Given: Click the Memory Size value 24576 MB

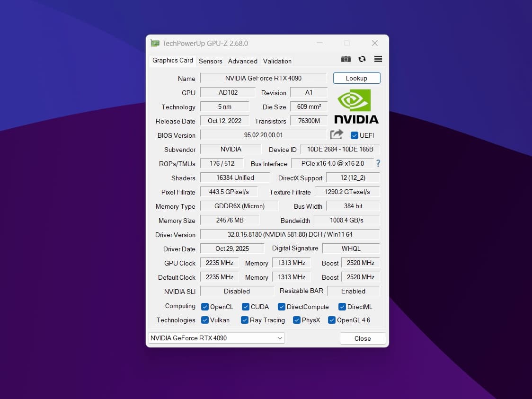Looking at the screenshot, I should 230,221.
